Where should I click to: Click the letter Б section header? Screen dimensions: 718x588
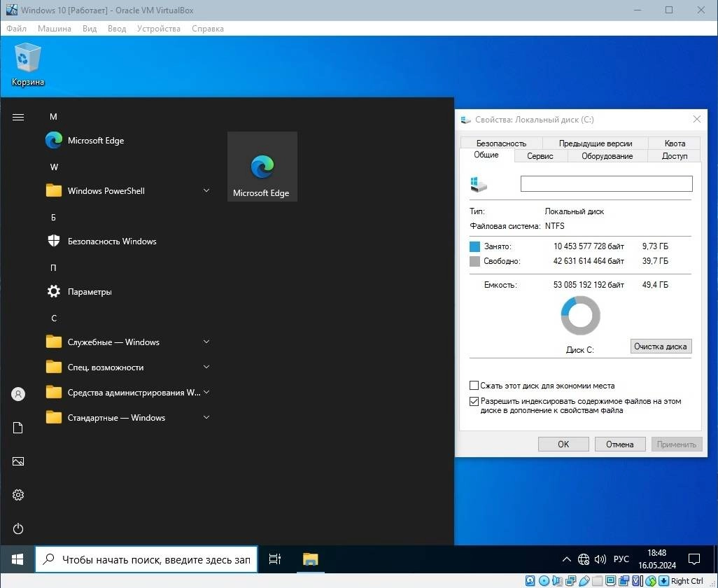(x=54, y=218)
